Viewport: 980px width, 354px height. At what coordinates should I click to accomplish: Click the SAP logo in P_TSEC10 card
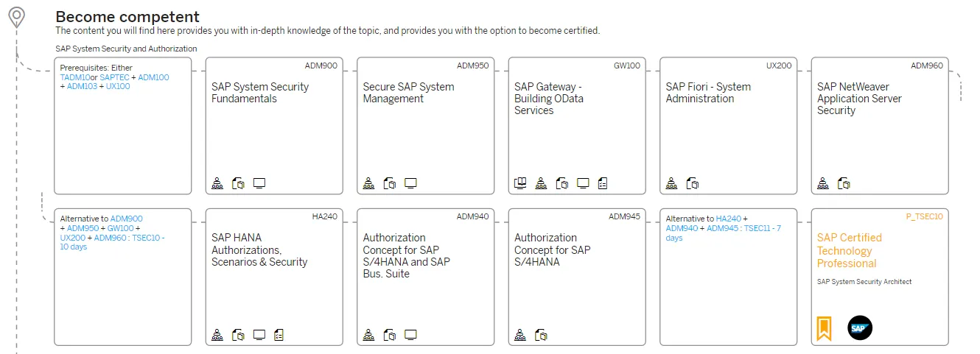click(859, 328)
